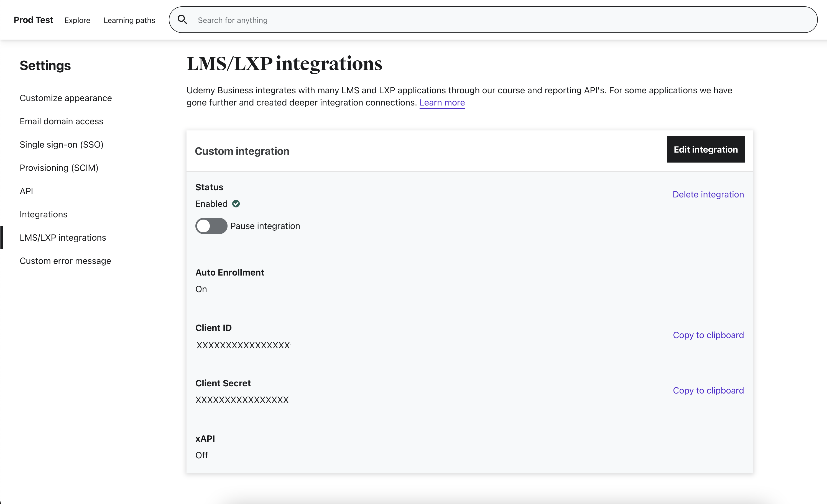Image resolution: width=827 pixels, height=504 pixels.
Task: Click the API settings sidebar item
Action: click(x=26, y=191)
